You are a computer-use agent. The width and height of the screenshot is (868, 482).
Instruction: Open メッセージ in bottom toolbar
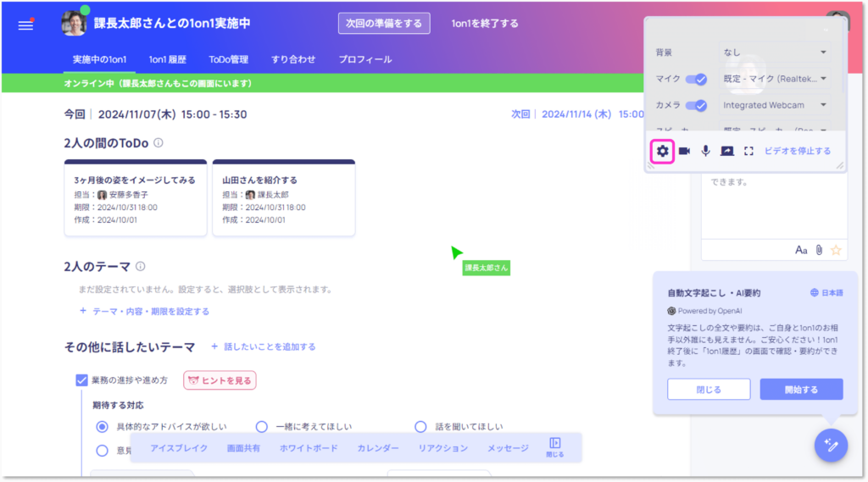click(x=508, y=447)
